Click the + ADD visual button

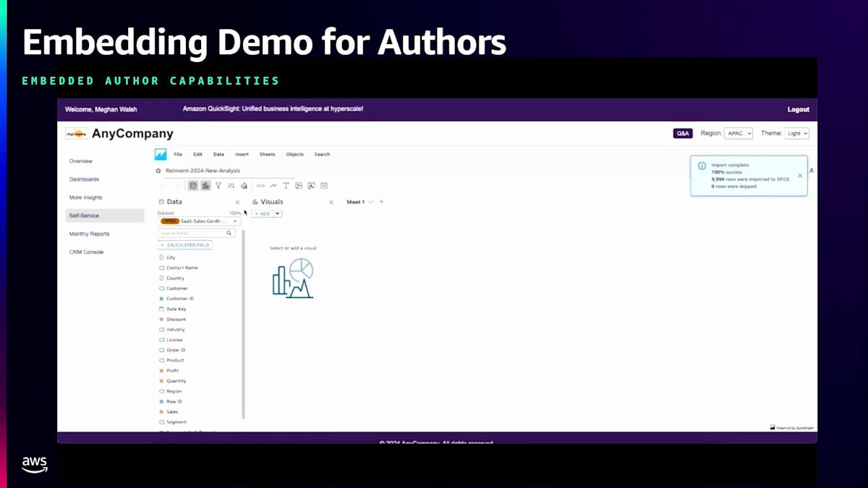coord(263,213)
